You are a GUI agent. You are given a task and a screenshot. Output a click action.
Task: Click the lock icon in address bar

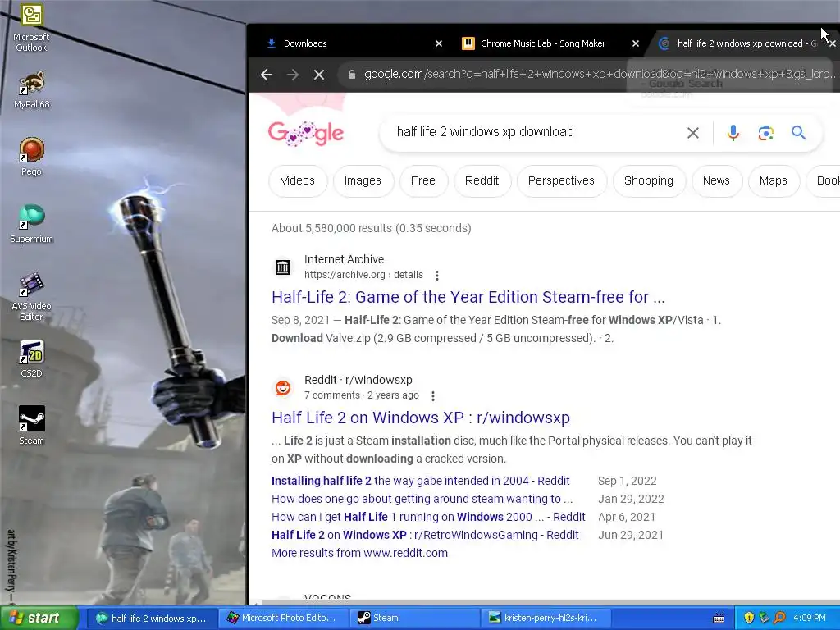[351, 75]
